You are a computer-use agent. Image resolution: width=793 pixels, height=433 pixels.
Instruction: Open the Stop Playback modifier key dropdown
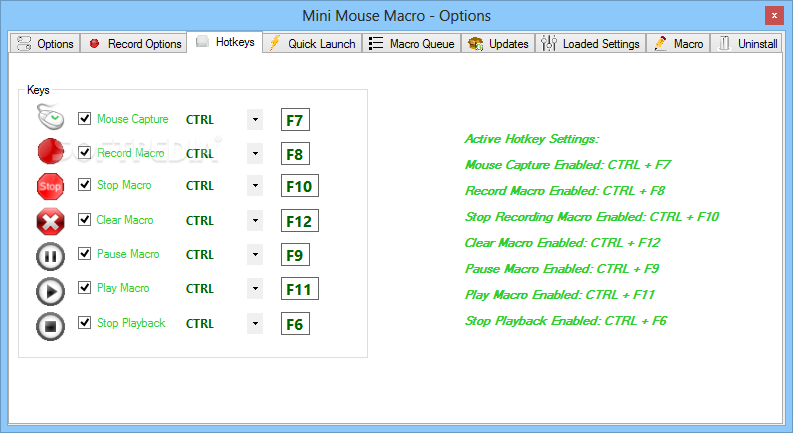pos(255,323)
